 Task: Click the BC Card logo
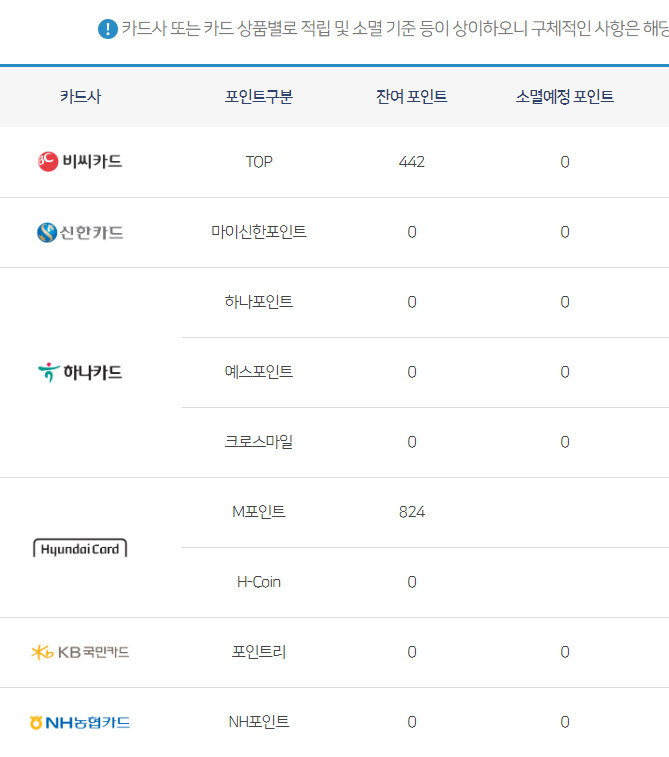point(80,162)
